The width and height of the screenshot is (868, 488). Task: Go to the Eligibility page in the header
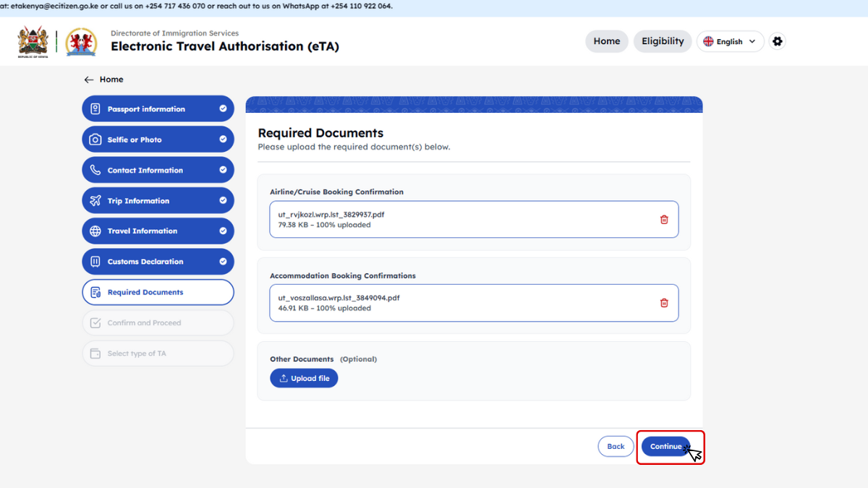tap(663, 41)
